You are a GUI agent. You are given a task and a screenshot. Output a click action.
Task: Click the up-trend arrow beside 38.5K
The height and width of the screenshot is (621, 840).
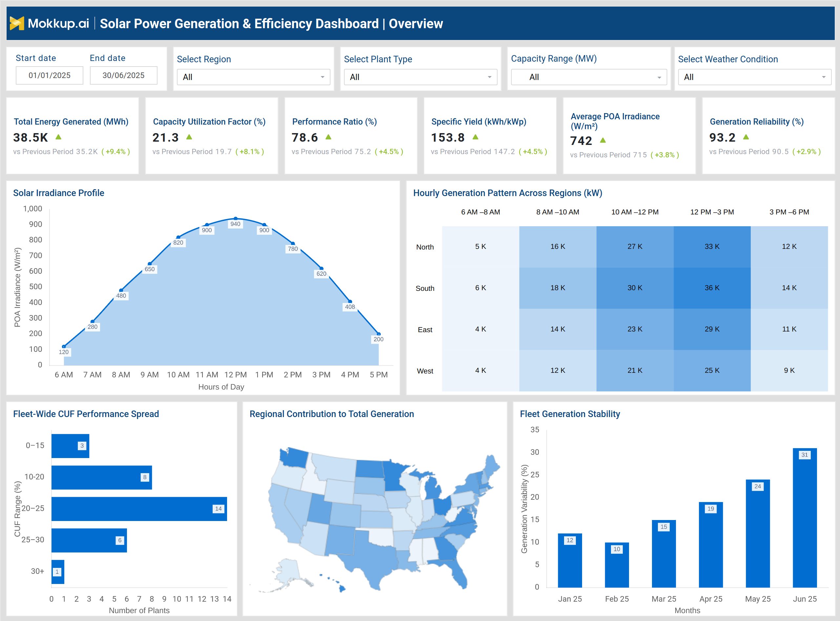[58, 137]
